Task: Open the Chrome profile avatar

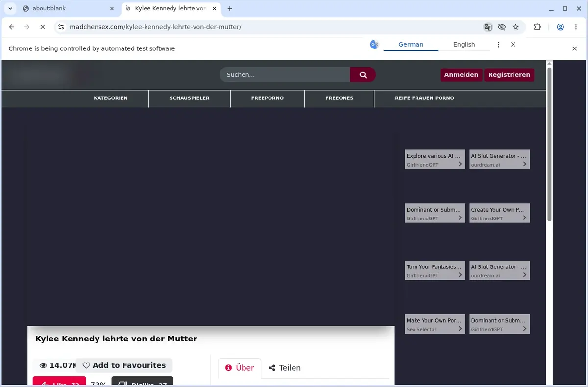Action: [561, 27]
